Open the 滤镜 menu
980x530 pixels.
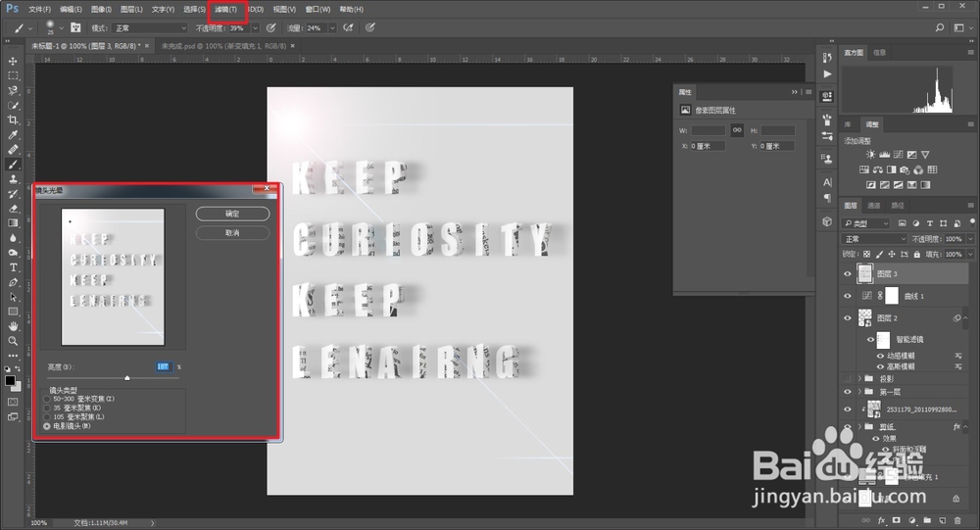click(x=225, y=10)
